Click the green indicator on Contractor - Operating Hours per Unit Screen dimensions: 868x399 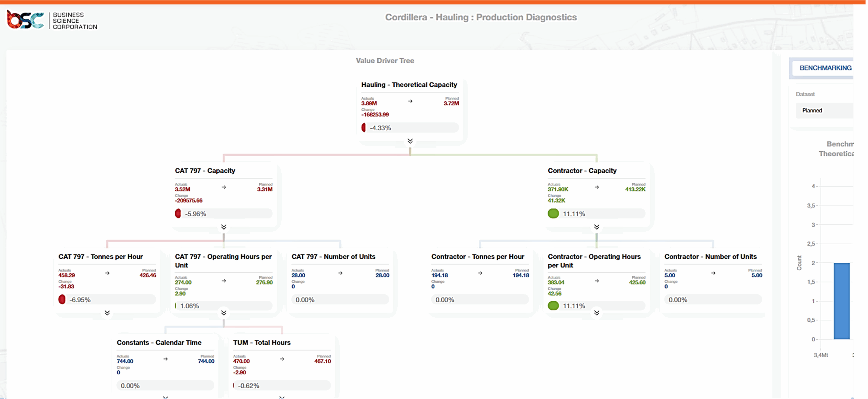(x=554, y=306)
